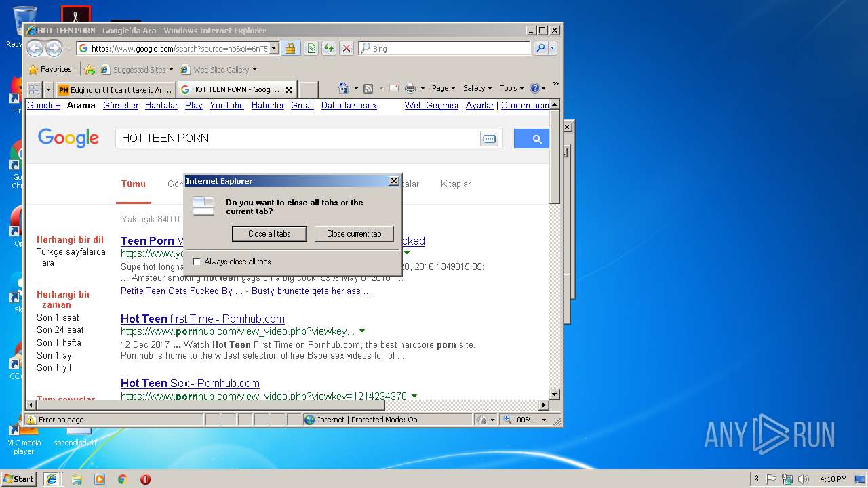Switch to the first PH browser tab
This screenshot has height=488, width=868.
point(115,89)
